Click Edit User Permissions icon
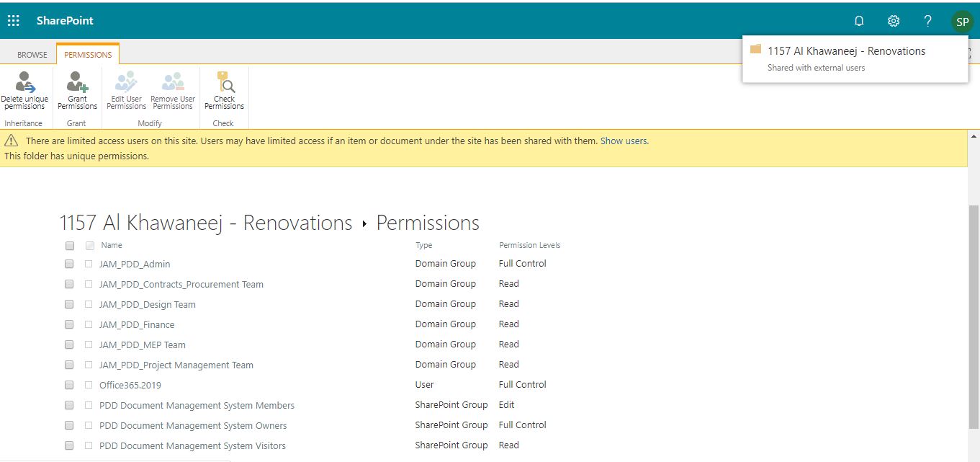Image resolution: width=980 pixels, height=462 pixels. pos(126,82)
